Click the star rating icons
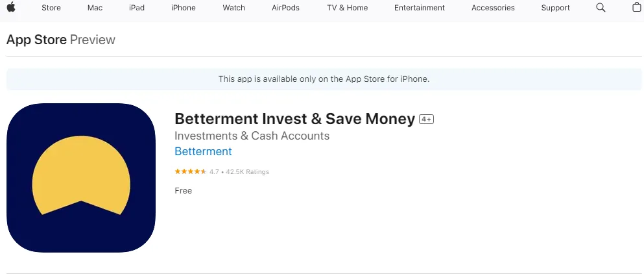The height and width of the screenshot is (274, 644). coord(191,171)
